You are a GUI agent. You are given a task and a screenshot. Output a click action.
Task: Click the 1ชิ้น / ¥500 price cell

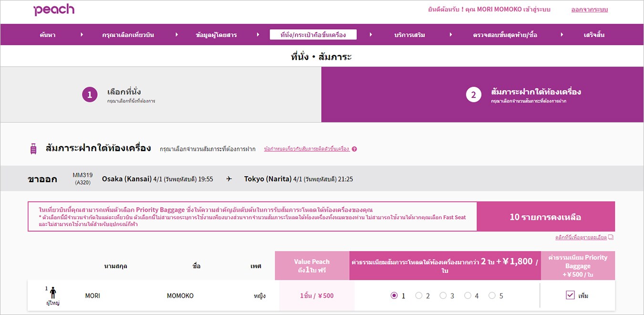click(317, 295)
